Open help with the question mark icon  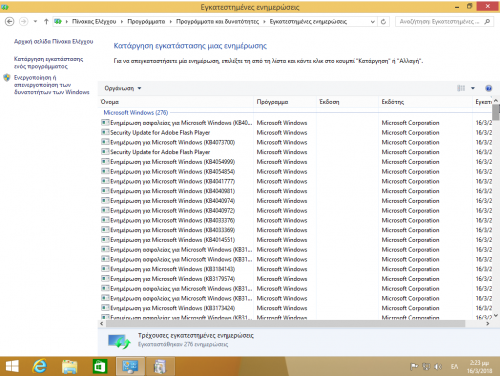489,88
